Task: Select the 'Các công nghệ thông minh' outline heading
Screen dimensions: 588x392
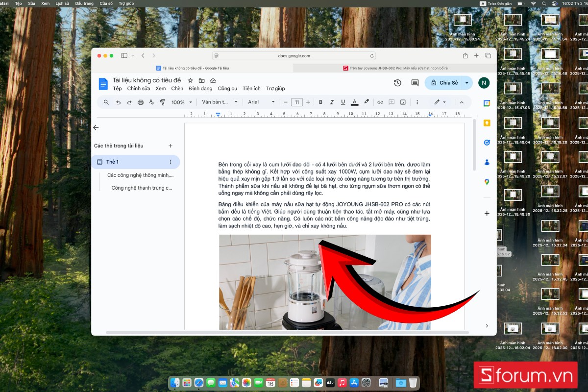Action: click(x=140, y=175)
